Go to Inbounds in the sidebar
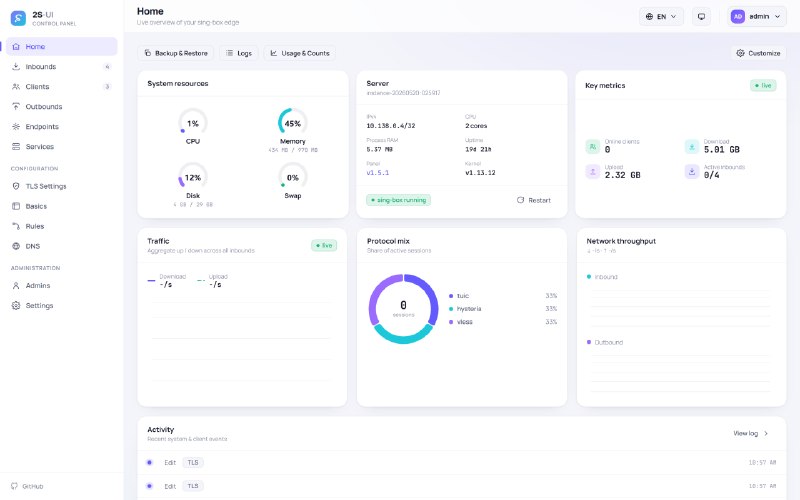800x500 pixels. (x=62, y=66)
